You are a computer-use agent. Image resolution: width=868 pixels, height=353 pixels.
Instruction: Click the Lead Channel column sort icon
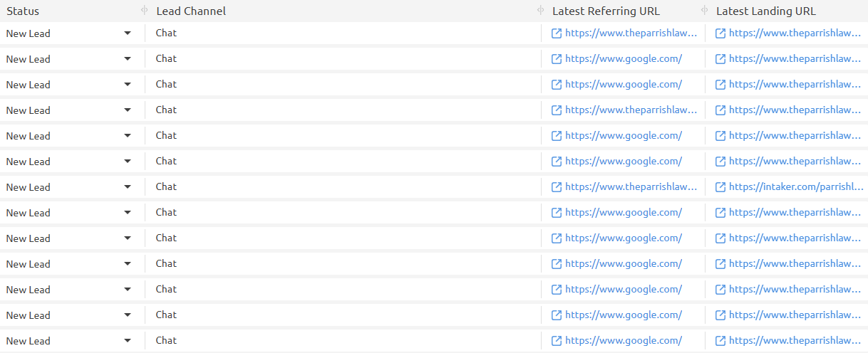coord(540,11)
